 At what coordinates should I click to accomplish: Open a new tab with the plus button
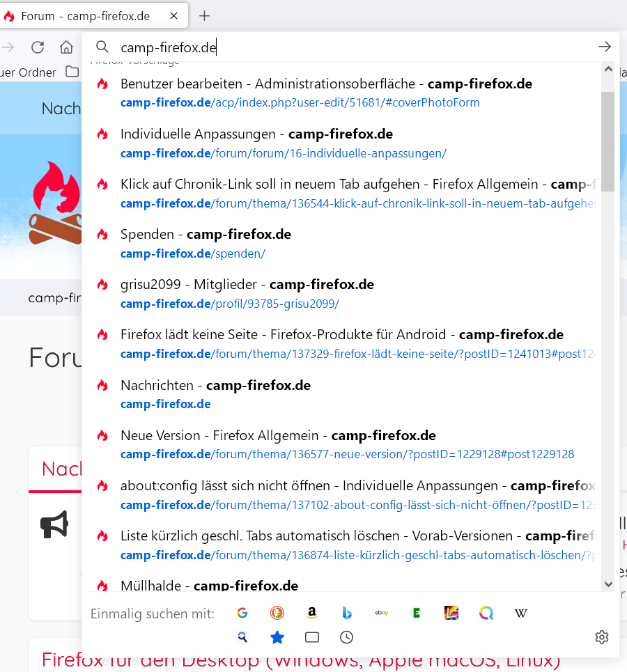(205, 16)
